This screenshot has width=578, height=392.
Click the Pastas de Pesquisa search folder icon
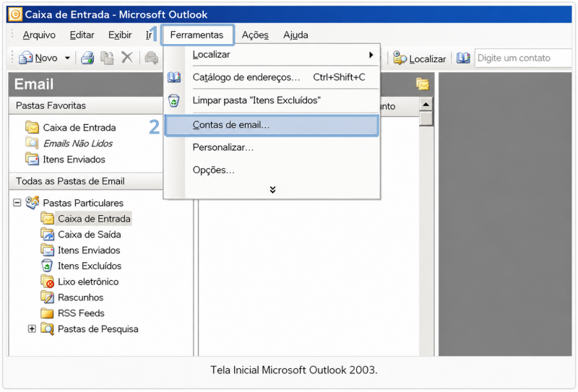pos(47,328)
